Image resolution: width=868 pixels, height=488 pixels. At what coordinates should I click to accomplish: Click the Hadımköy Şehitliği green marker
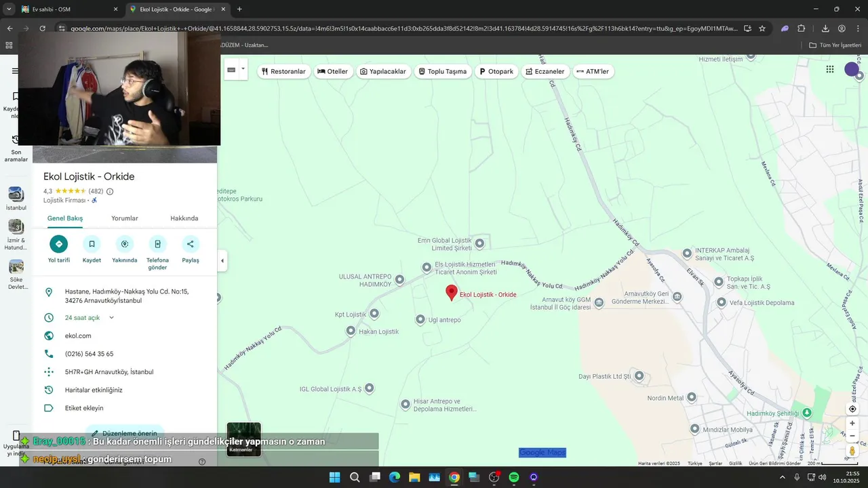click(806, 413)
